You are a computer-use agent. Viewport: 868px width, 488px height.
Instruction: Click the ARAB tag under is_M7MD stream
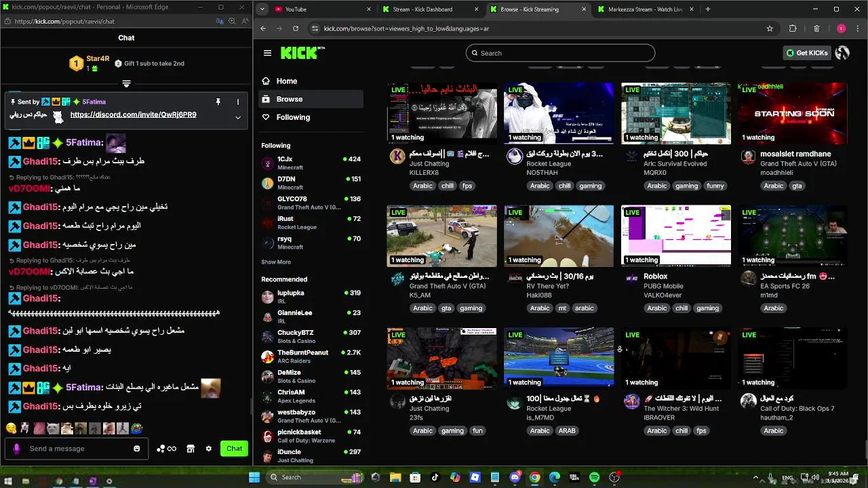[x=567, y=430]
